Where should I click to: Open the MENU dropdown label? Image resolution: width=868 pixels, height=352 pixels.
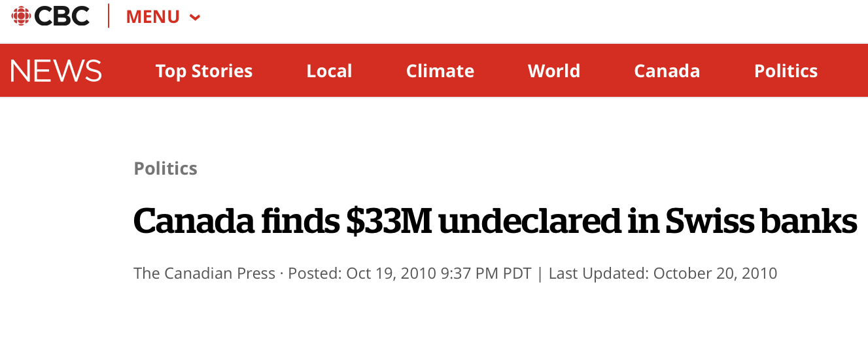point(153,17)
